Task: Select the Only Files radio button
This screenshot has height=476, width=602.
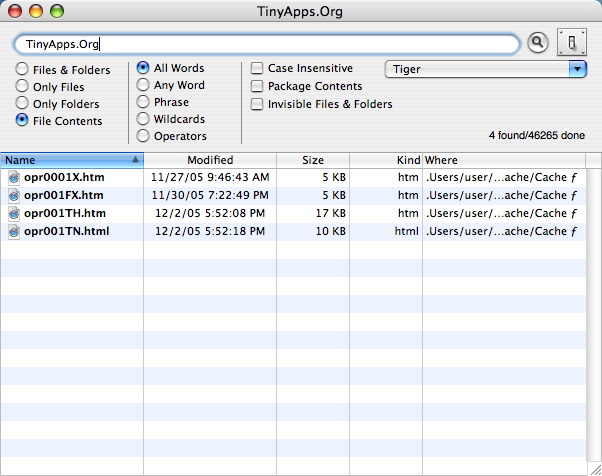Action: 22,87
